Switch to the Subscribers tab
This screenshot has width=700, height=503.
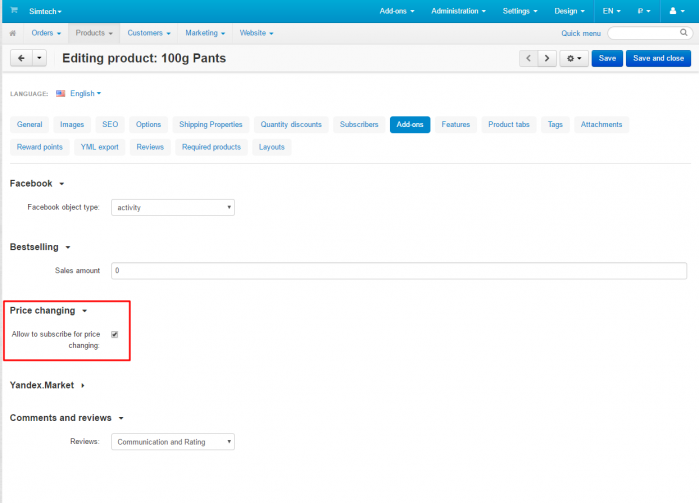[359, 125]
